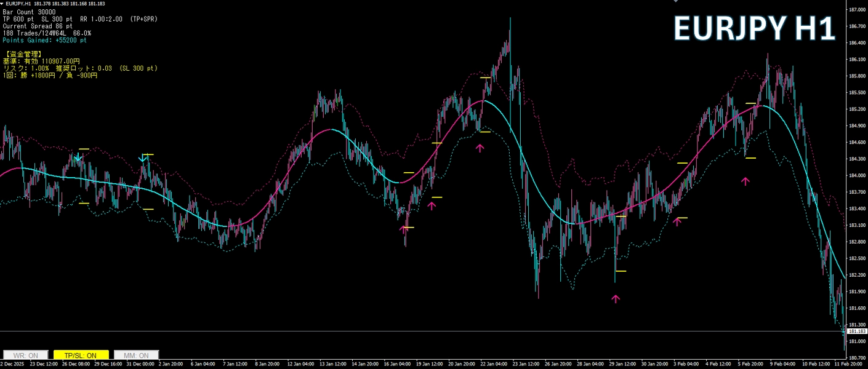
Task: Click the 11 Feb 20:00 time label
Action: (x=849, y=365)
